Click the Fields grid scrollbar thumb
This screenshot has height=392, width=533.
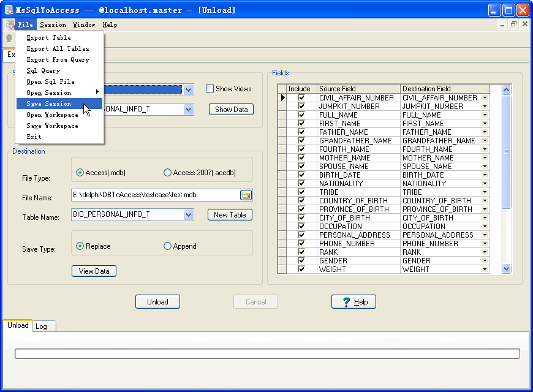pyautogui.click(x=506, y=152)
